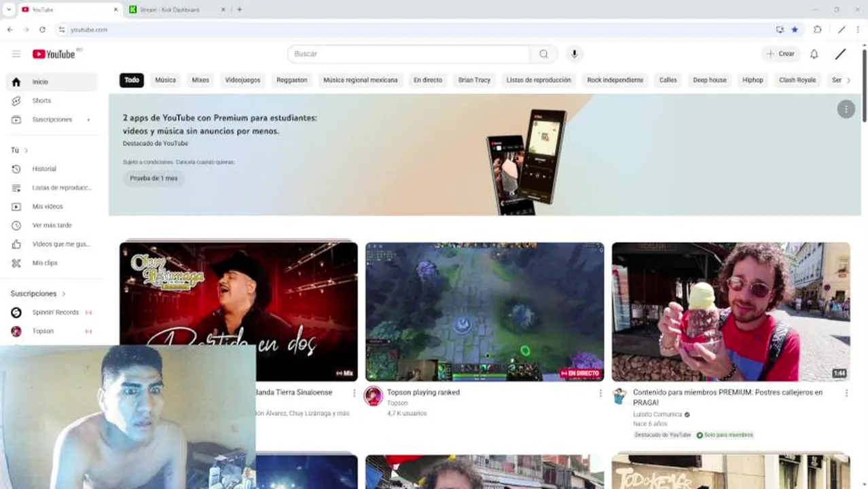Open Premium banner options menu
Viewport: 868px width, 489px height.
tap(846, 109)
